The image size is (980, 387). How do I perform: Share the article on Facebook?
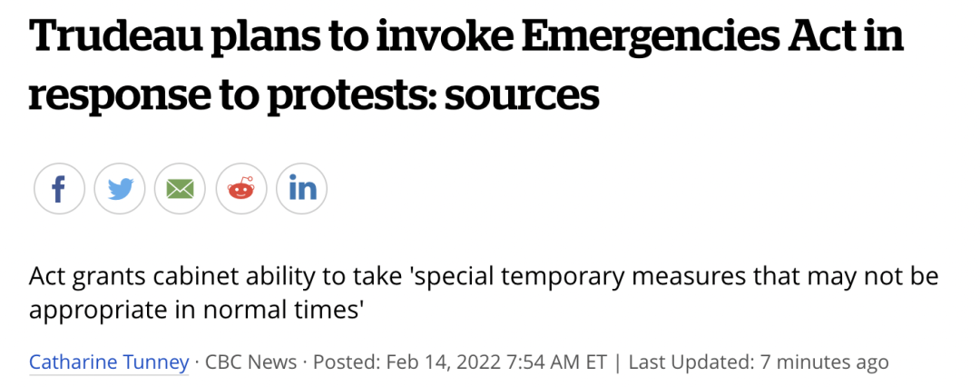click(59, 189)
